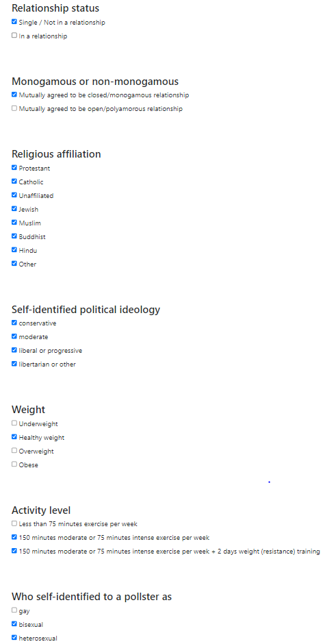This screenshot has height=644, width=325.
Task: Uncheck the Hindu checkbox
Action: tap(14, 249)
